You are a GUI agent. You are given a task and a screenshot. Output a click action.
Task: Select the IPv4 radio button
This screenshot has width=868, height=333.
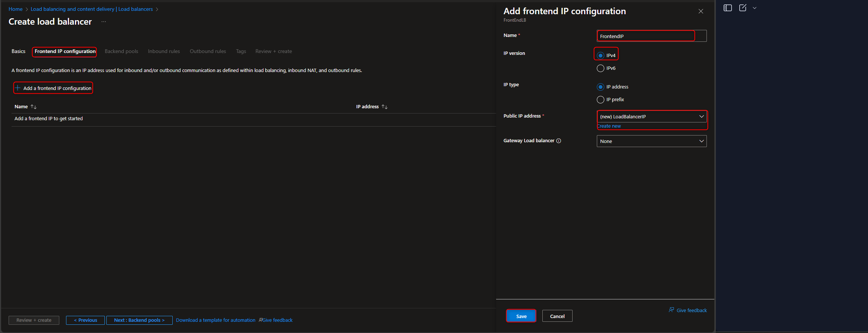pyautogui.click(x=601, y=56)
